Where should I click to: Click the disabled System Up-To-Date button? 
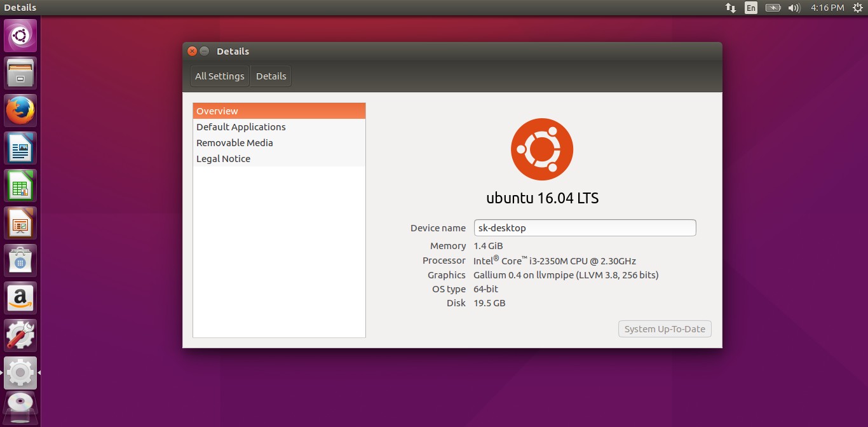tap(665, 329)
